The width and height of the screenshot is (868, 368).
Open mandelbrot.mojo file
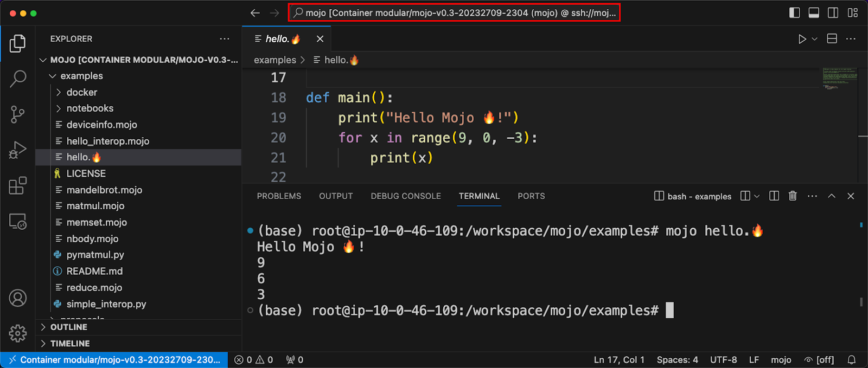[138, 190]
